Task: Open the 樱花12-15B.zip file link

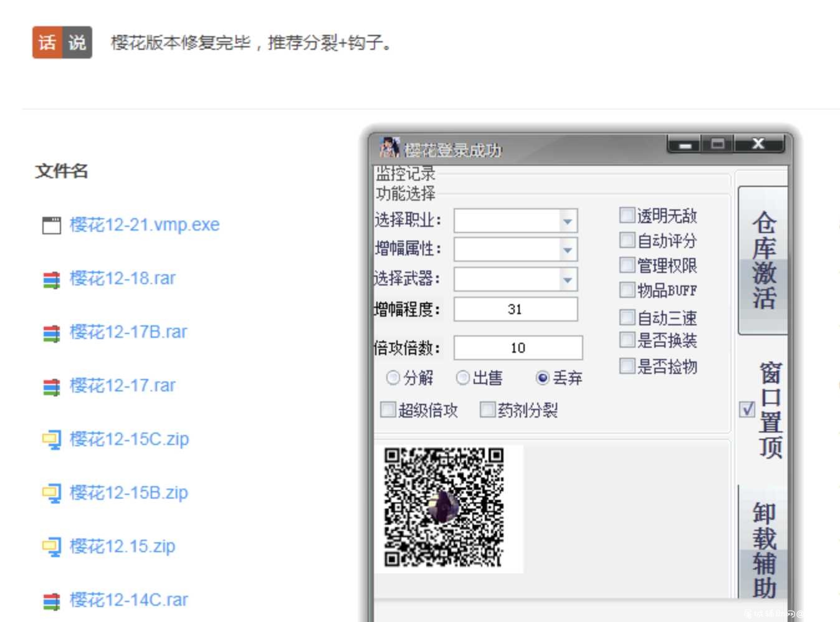Action: click(129, 492)
